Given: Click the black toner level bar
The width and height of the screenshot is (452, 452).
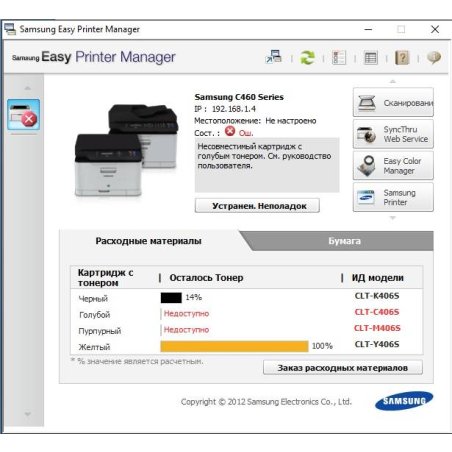Looking at the screenshot, I should [x=171, y=298].
